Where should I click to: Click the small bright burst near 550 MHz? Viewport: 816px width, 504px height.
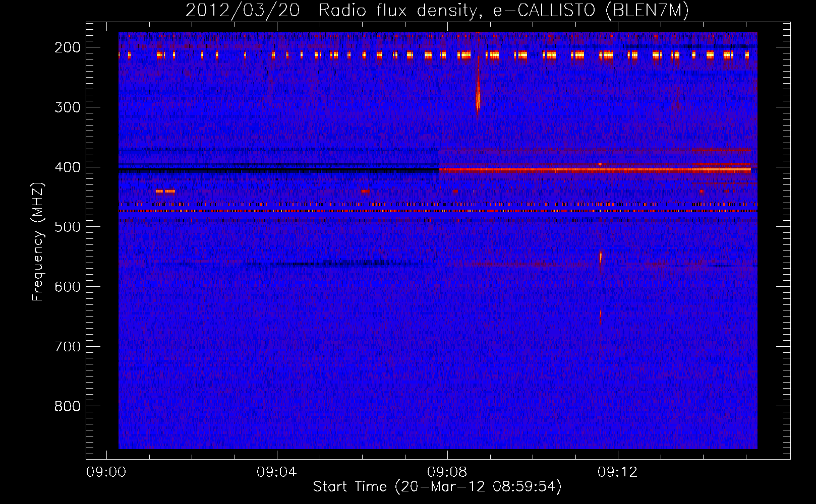[600, 258]
